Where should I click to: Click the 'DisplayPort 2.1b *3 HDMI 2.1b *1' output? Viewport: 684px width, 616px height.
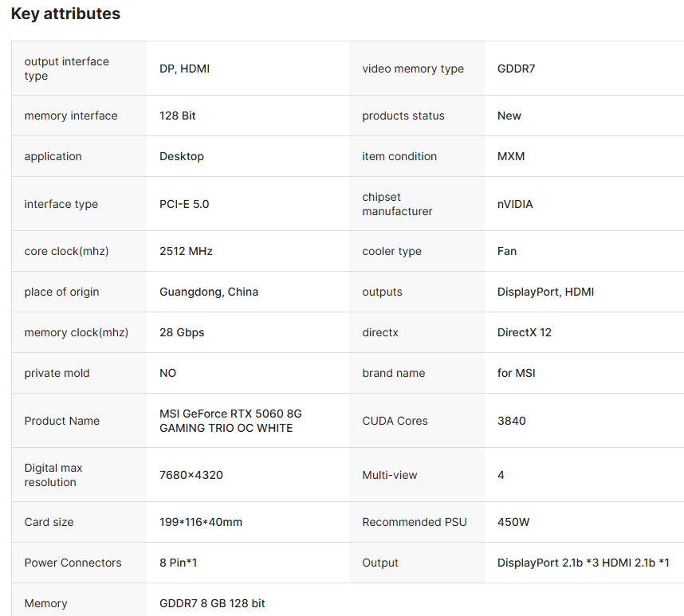[583, 563]
